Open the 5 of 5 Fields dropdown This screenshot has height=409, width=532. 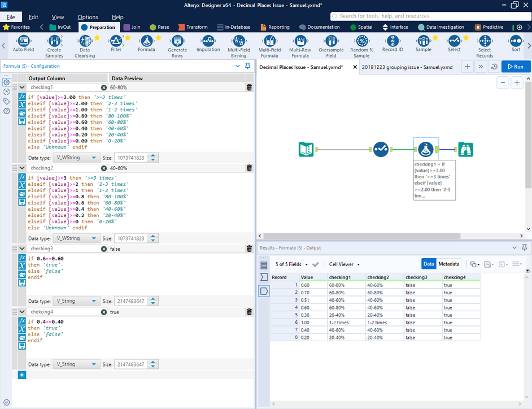pos(291,264)
